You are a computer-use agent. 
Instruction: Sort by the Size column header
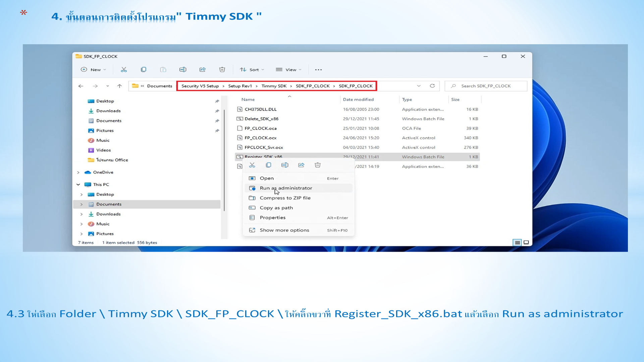coord(455,100)
